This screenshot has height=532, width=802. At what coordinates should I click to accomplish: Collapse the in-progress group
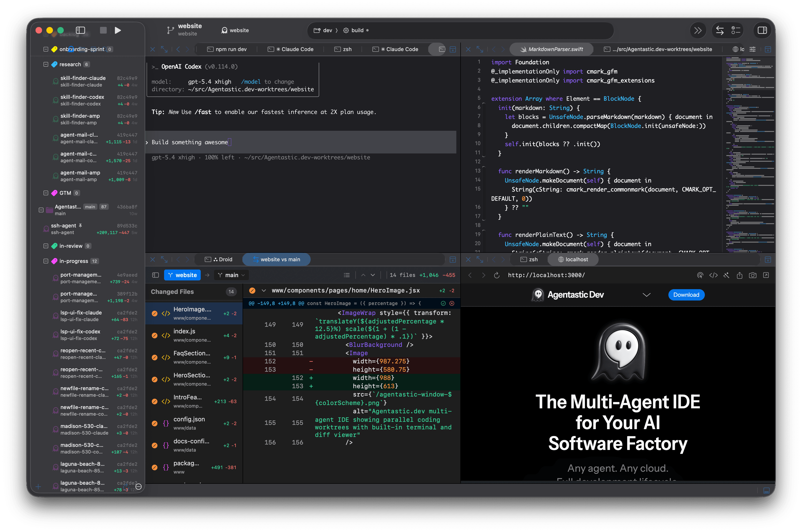click(x=46, y=261)
